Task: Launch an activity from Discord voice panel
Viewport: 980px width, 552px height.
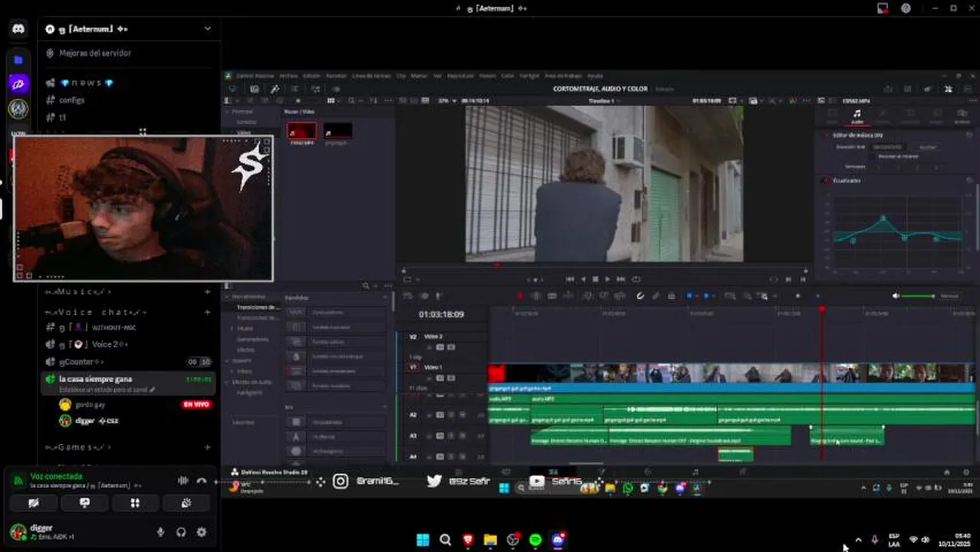Action: pyautogui.click(x=135, y=503)
